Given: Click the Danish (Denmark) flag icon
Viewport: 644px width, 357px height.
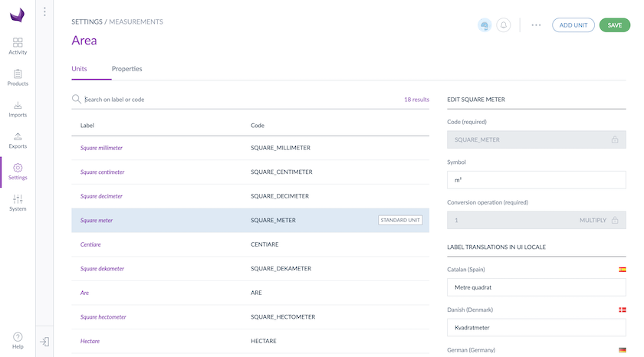Looking at the screenshot, I should tap(623, 310).
